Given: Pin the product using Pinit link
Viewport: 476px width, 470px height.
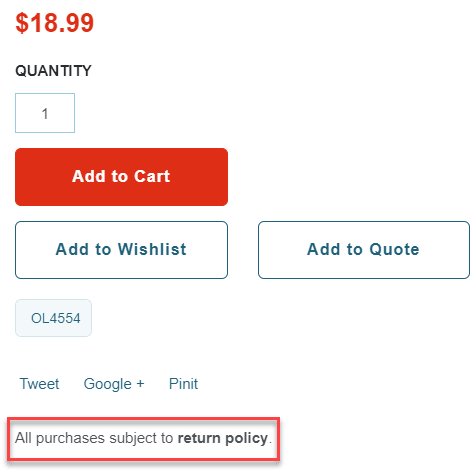Looking at the screenshot, I should [183, 384].
